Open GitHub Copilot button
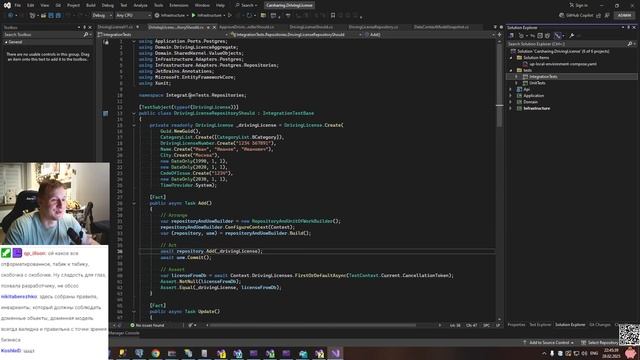 576,15
